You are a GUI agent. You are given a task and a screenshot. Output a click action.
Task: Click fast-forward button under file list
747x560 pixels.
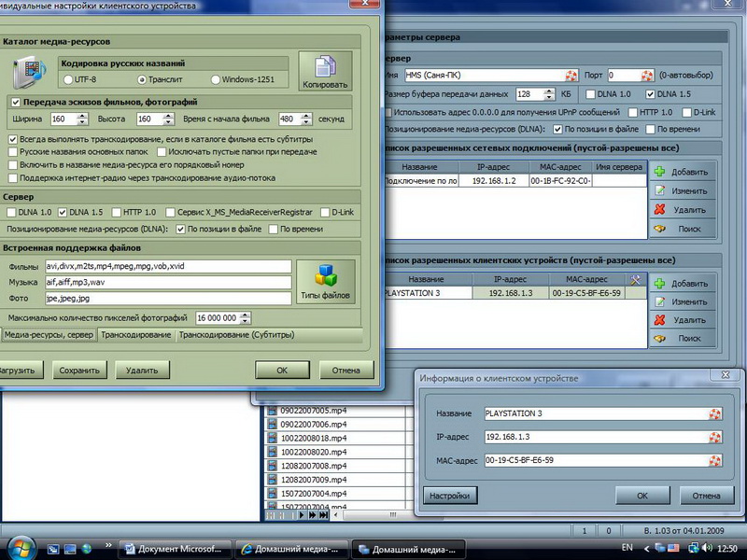pos(313,515)
